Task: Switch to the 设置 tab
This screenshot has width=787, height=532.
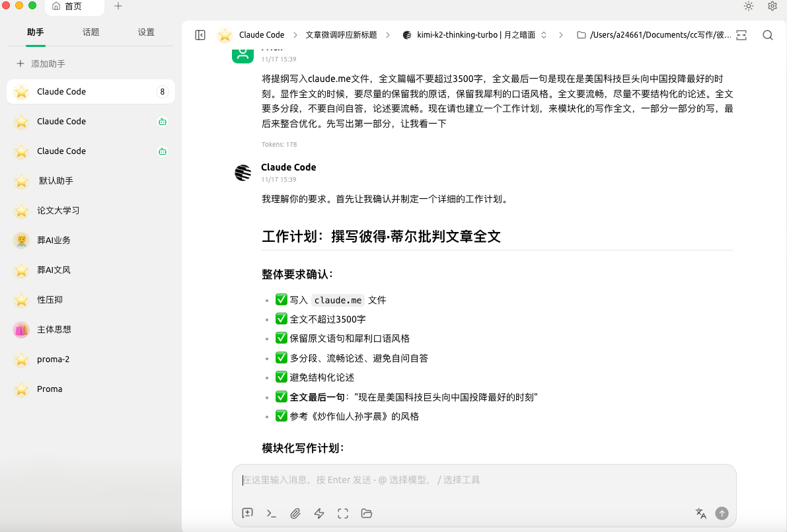Action: coord(146,32)
